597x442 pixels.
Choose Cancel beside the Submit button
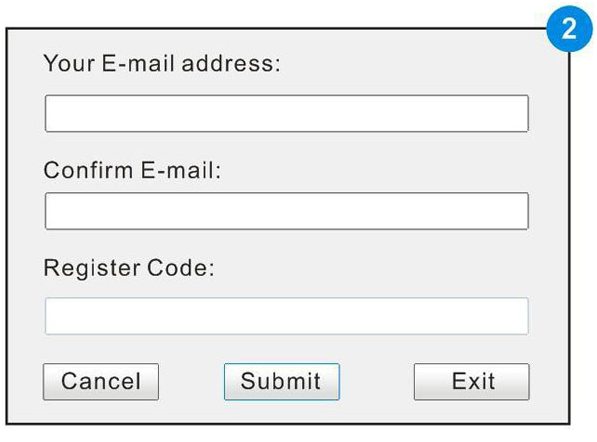click(101, 381)
